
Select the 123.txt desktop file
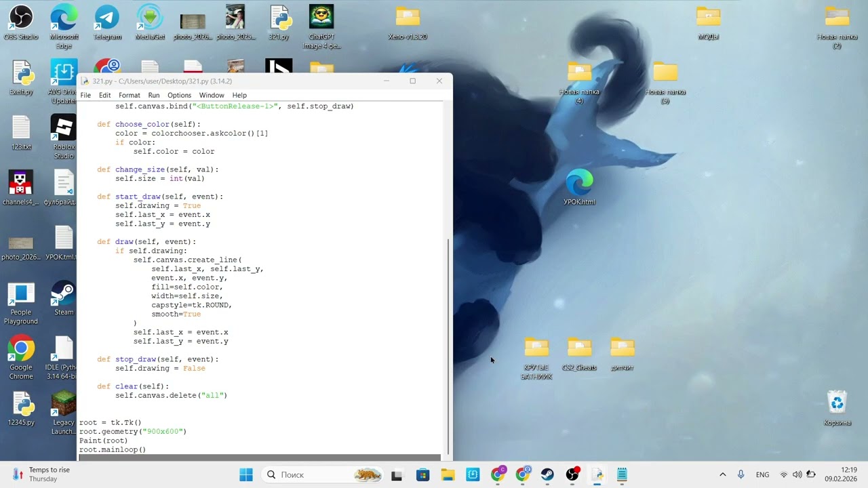click(x=21, y=132)
